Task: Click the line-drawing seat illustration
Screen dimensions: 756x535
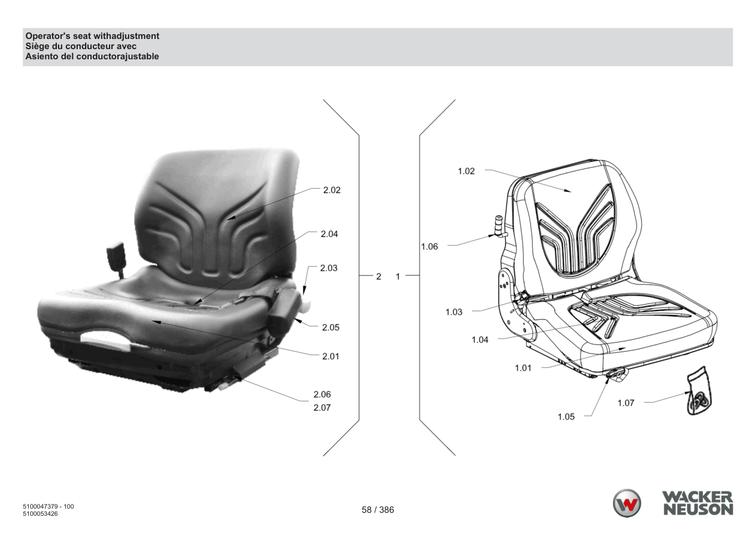Action: pos(605,270)
